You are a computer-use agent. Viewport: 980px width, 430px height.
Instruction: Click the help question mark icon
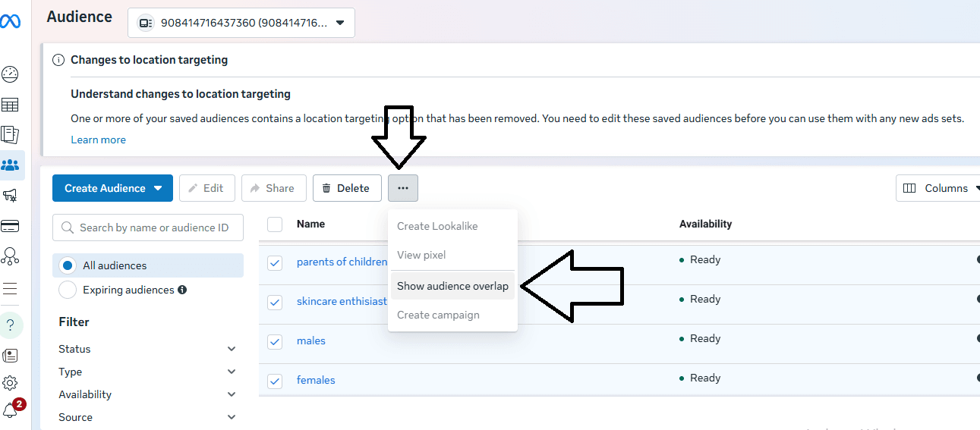pyautogui.click(x=11, y=325)
